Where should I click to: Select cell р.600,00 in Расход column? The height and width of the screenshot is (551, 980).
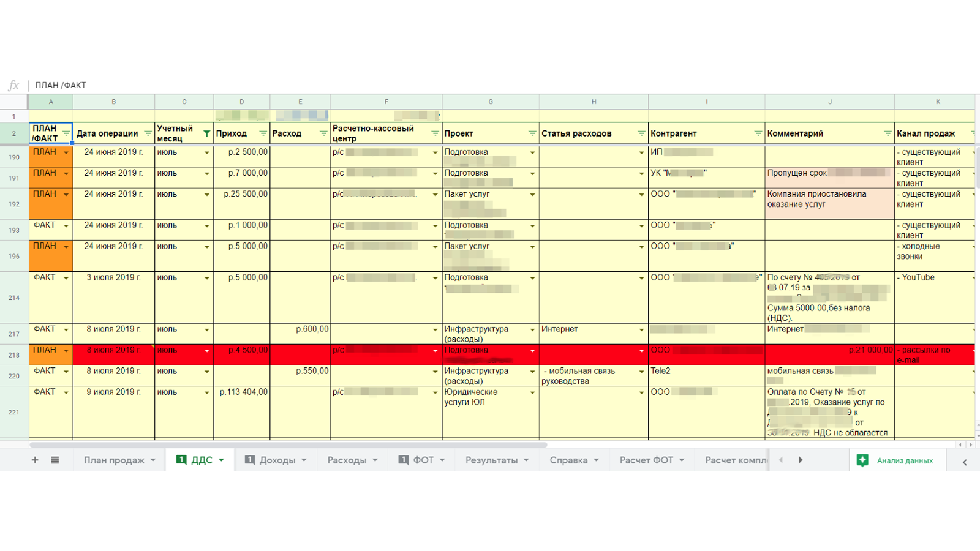(300, 334)
